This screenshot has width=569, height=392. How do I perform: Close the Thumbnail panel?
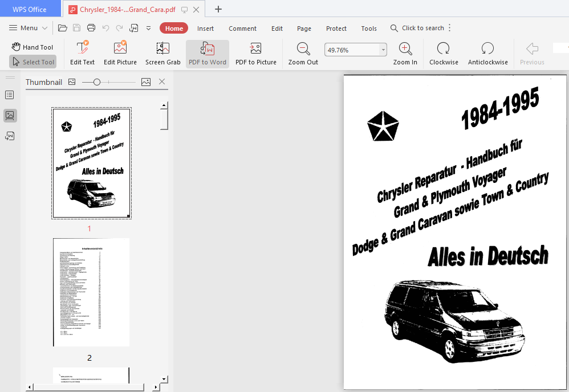(x=162, y=82)
